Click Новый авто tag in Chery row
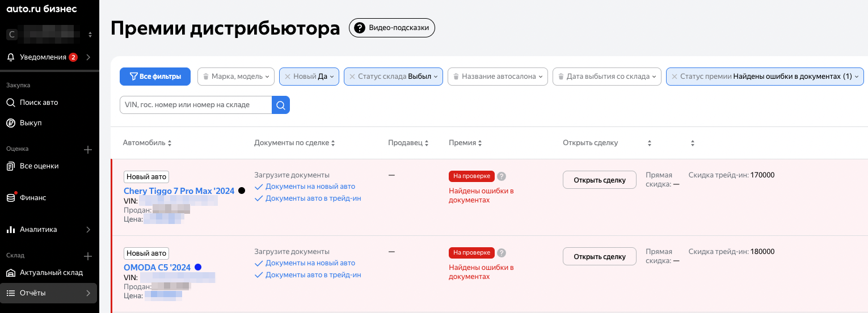Screen dimensions: 868x313 [146, 177]
